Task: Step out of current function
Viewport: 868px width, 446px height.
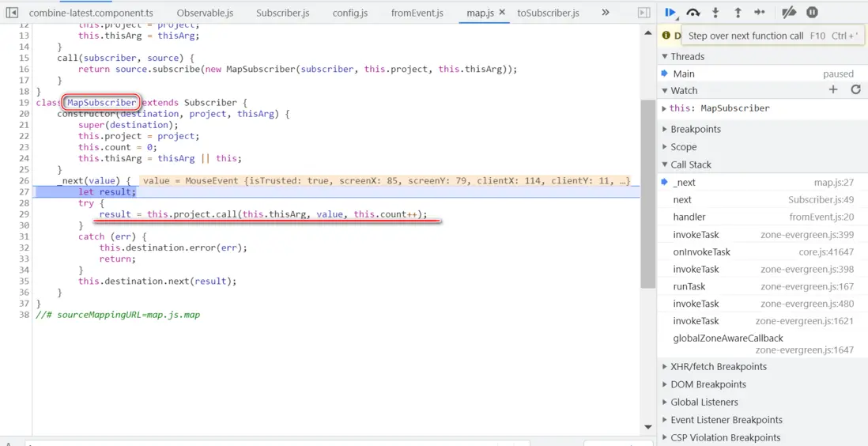Action: coord(738,13)
